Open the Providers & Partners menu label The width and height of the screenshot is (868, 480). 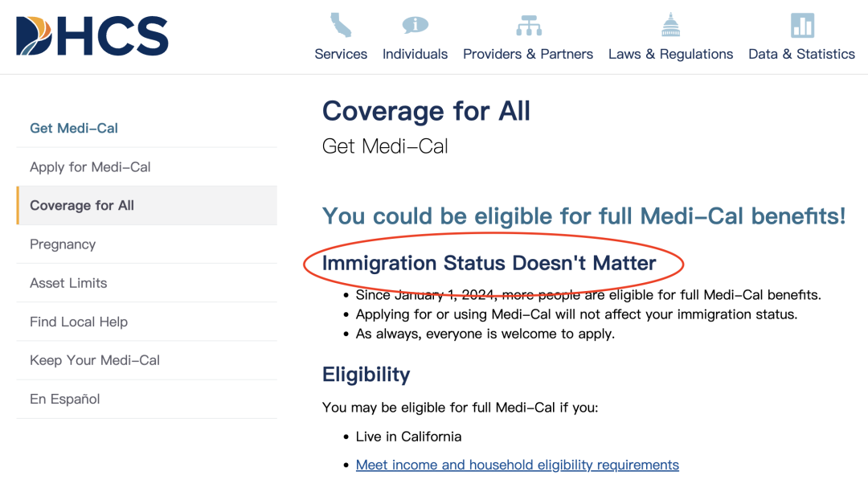[527, 54]
